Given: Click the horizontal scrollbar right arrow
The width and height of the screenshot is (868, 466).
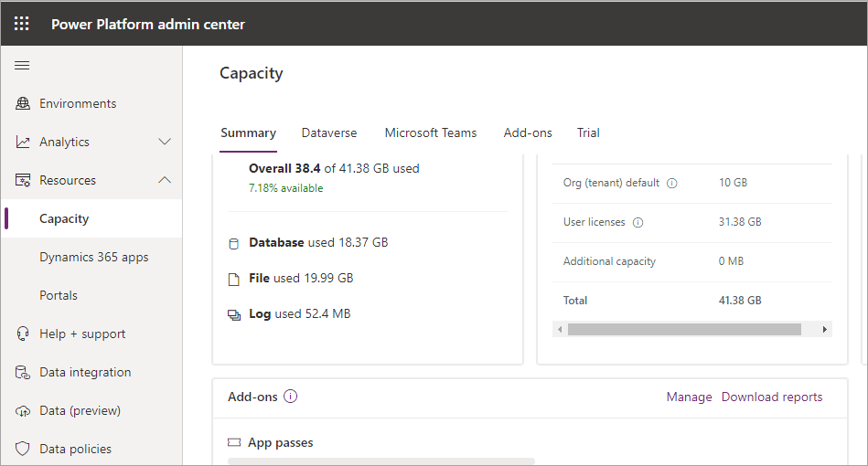Looking at the screenshot, I should (x=824, y=329).
